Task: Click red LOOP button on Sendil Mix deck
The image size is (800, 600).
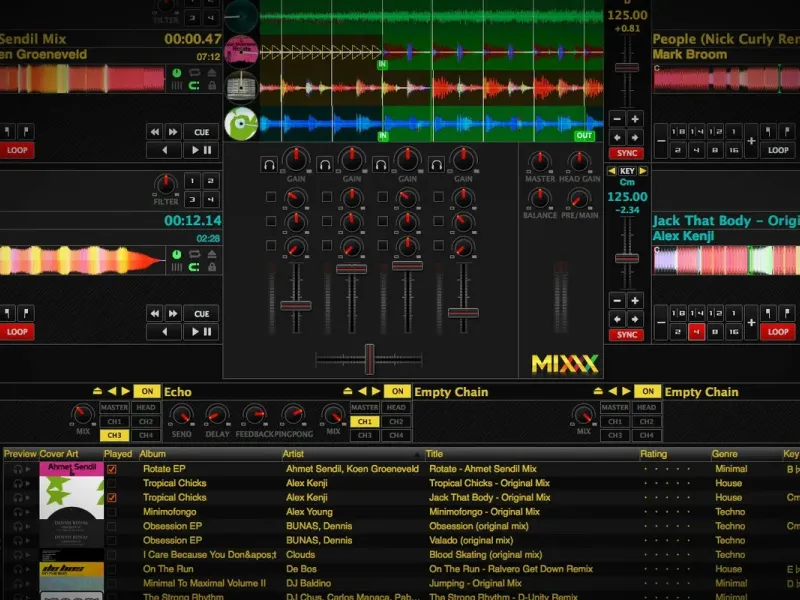Action: [x=17, y=151]
